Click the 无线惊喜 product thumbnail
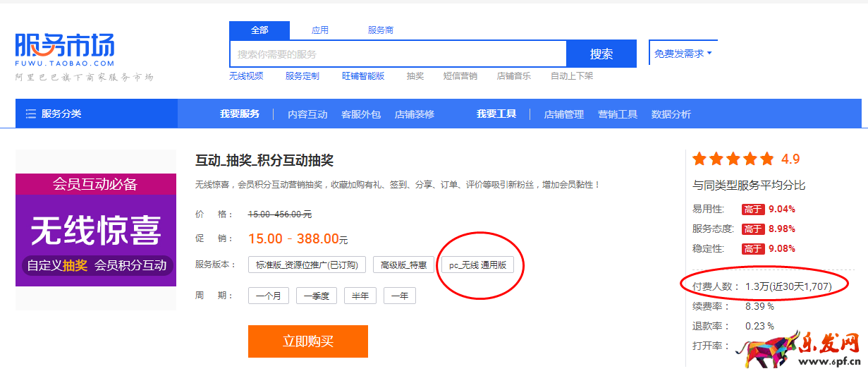 coord(96,230)
